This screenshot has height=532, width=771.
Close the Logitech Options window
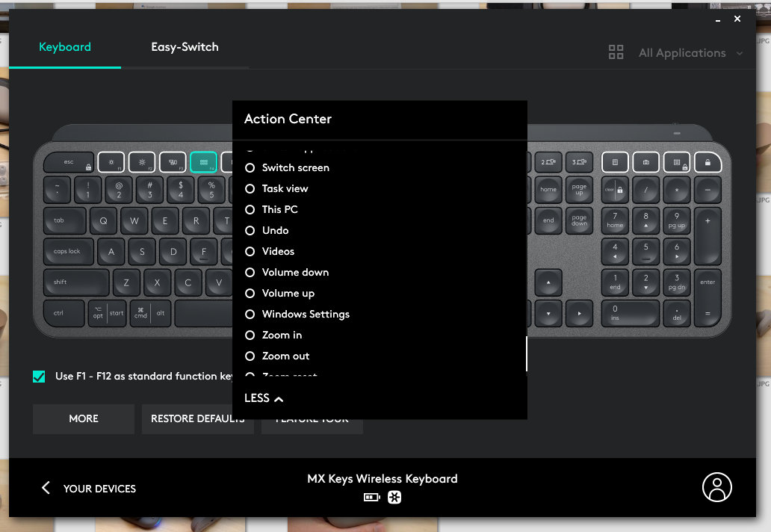coord(737,19)
